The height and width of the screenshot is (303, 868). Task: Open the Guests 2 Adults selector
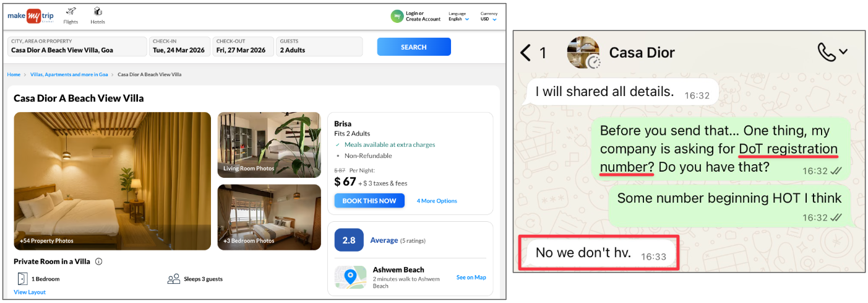[x=319, y=46]
